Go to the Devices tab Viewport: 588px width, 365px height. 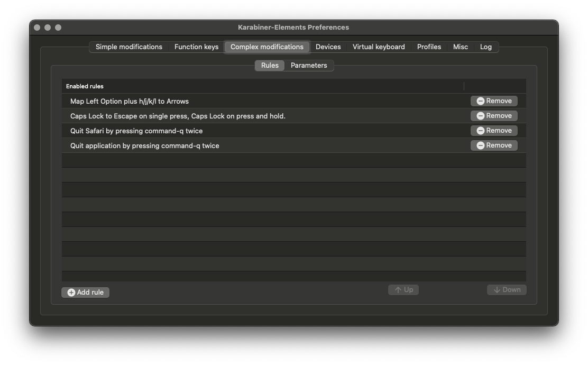pyautogui.click(x=328, y=47)
